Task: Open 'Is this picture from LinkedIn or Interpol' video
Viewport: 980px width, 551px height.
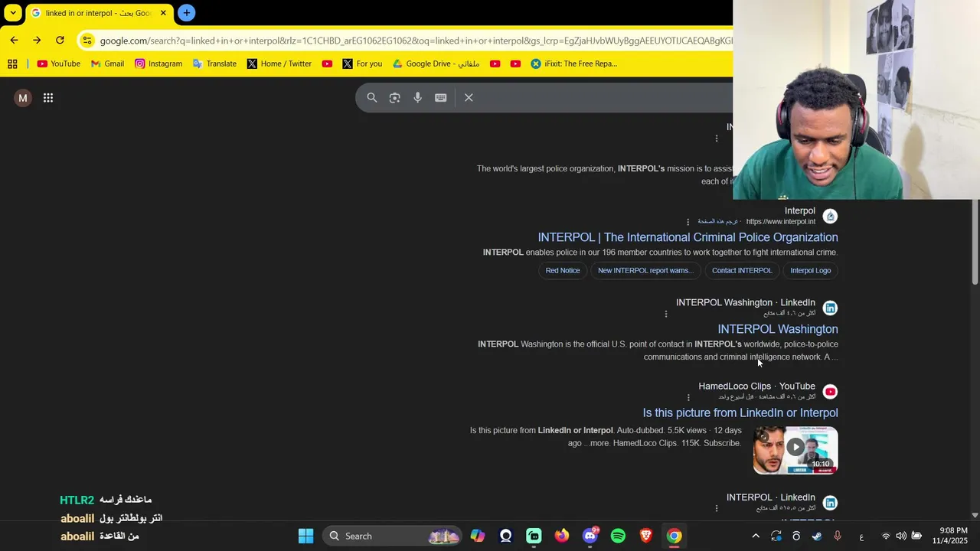Action: [x=740, y=412]
